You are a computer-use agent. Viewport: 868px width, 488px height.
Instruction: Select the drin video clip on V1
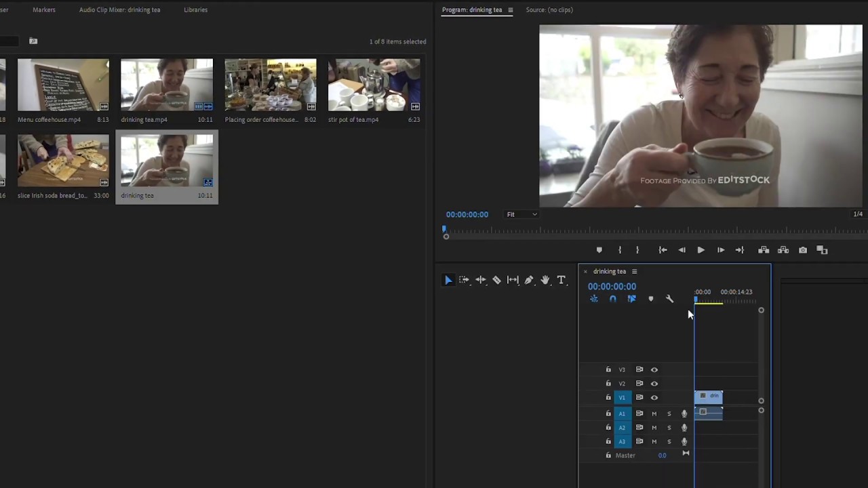pos(709,397)
